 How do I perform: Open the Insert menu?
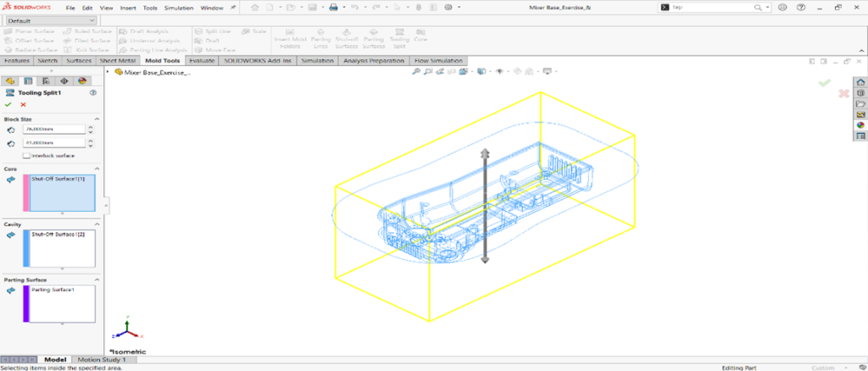coord(128,8)
